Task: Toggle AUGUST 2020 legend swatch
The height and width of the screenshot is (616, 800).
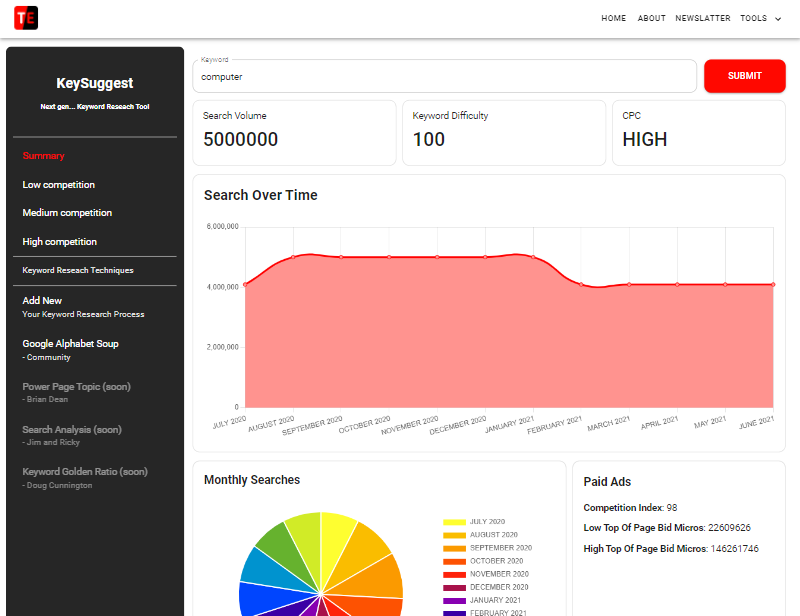Action: point(454,535)
